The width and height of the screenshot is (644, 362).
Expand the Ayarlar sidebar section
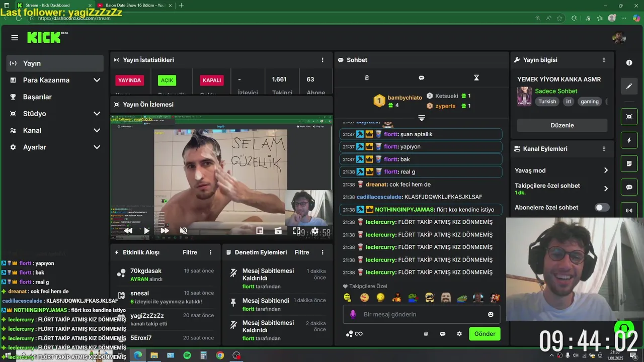[x=97, y=147]
